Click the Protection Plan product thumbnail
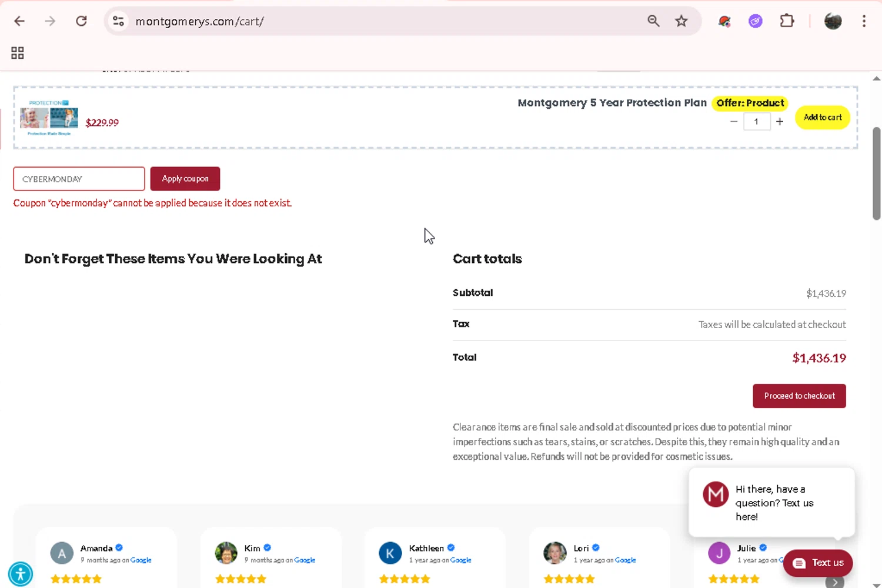The image size is (882, 588). 49,118
